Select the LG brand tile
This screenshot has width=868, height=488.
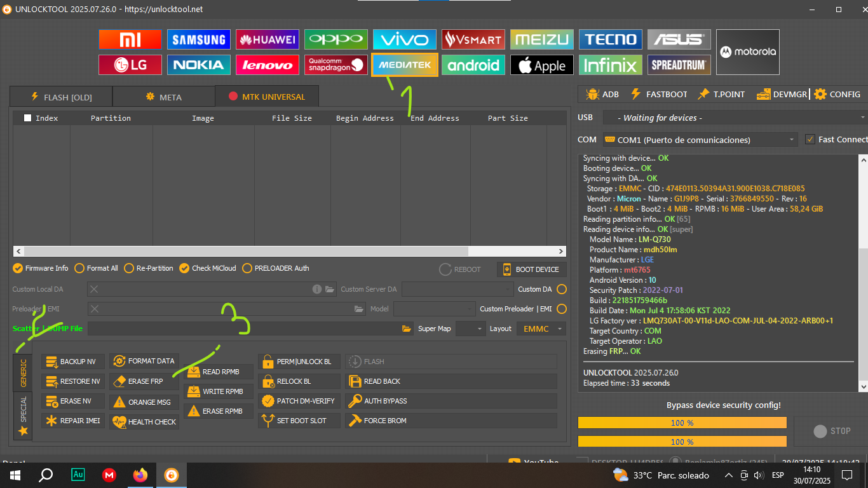(130, 65)
